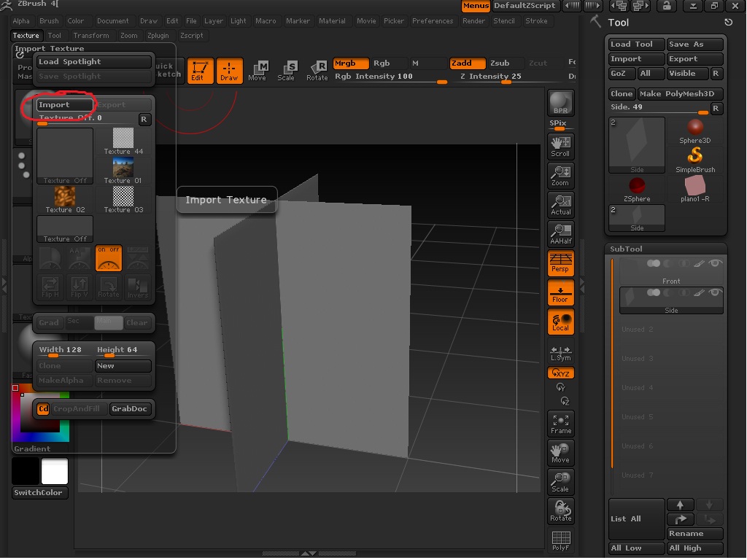Open the Stroke menu
The width and height of the screenshot is (747, 560).
(x=536, y=21)
